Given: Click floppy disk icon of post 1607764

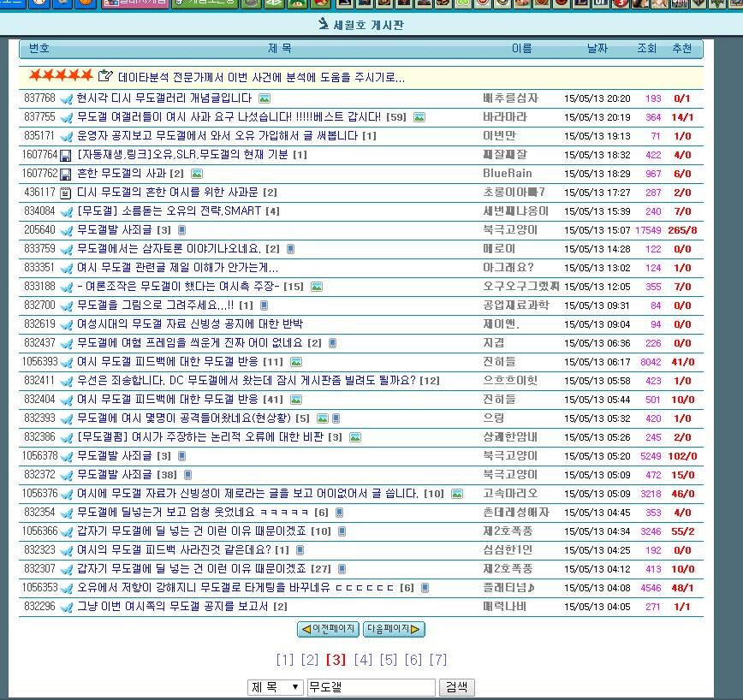Looking at the screenshot, I should point(66,156).
